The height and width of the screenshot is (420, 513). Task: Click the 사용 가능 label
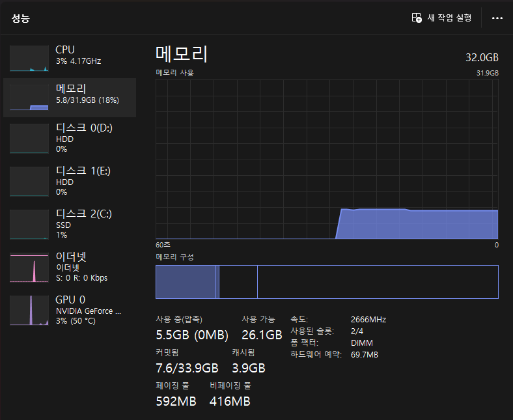click(x=258, y=319)
